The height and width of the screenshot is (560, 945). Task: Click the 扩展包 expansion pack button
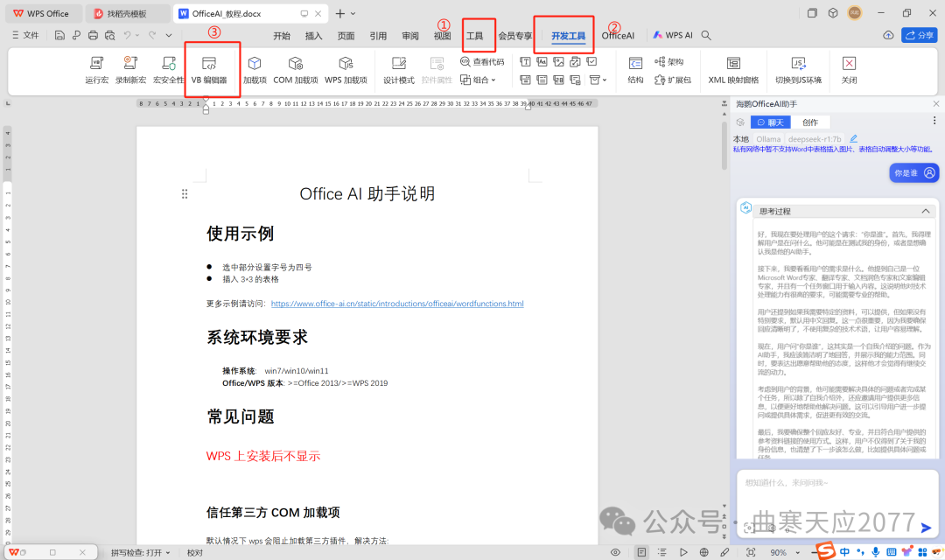(673, 80)
